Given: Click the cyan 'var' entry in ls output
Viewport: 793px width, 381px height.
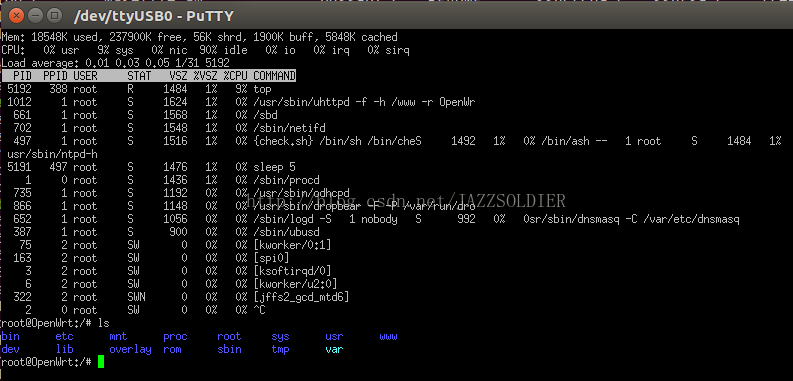Looking at the screenshot, I should coord(334,349).
